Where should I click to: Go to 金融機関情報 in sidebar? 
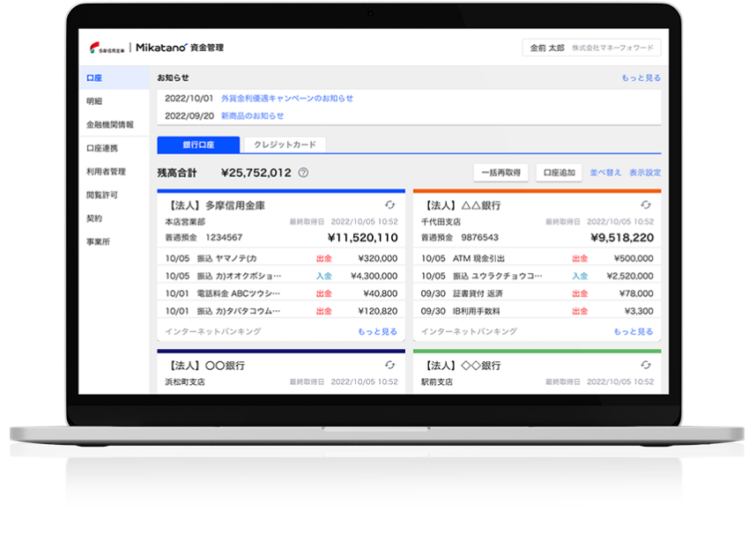coord(115,125)
